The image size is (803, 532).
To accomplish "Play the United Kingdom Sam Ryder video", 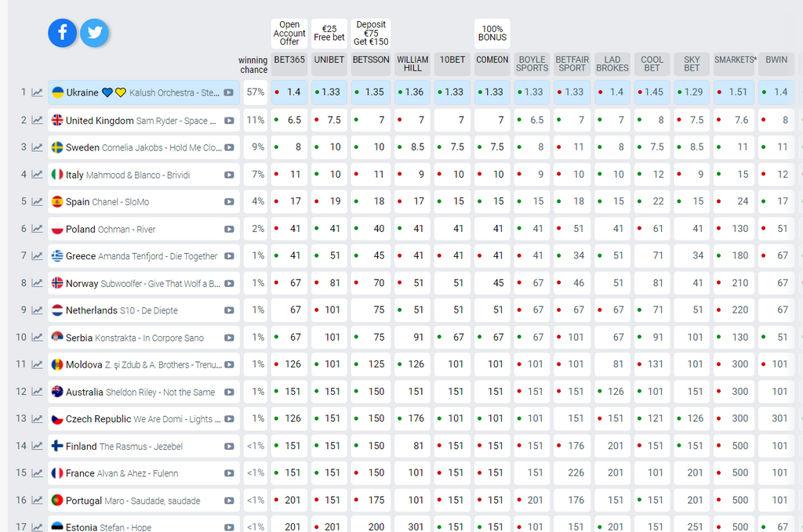I will click(x=229, y=121).
